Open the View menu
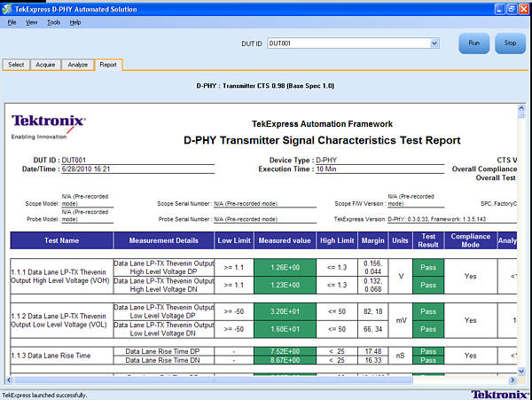532x400 pixels. coord(31,21)
